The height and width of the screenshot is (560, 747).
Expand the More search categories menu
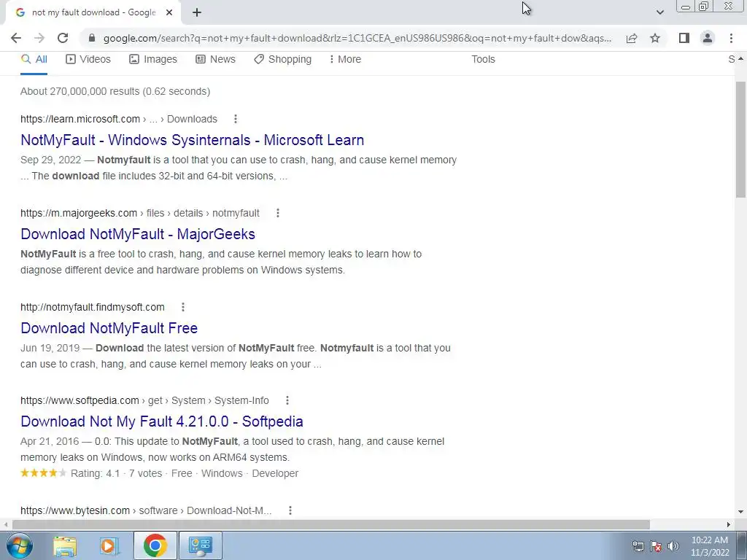345,60
